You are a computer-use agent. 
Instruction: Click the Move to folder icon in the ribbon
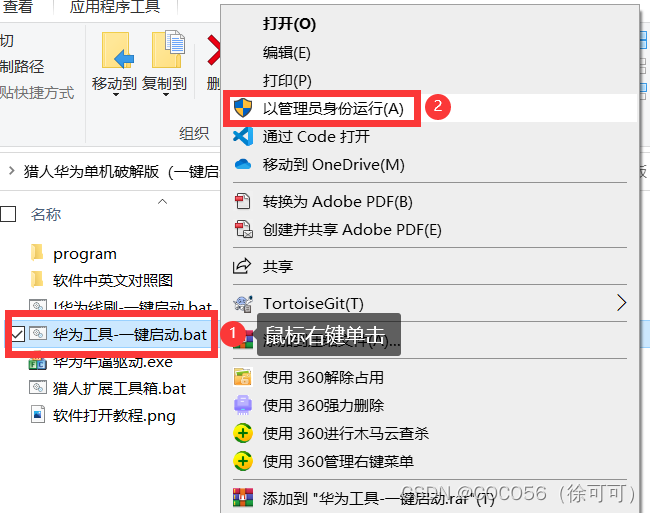pyautogui.click(x=118, y=50)
